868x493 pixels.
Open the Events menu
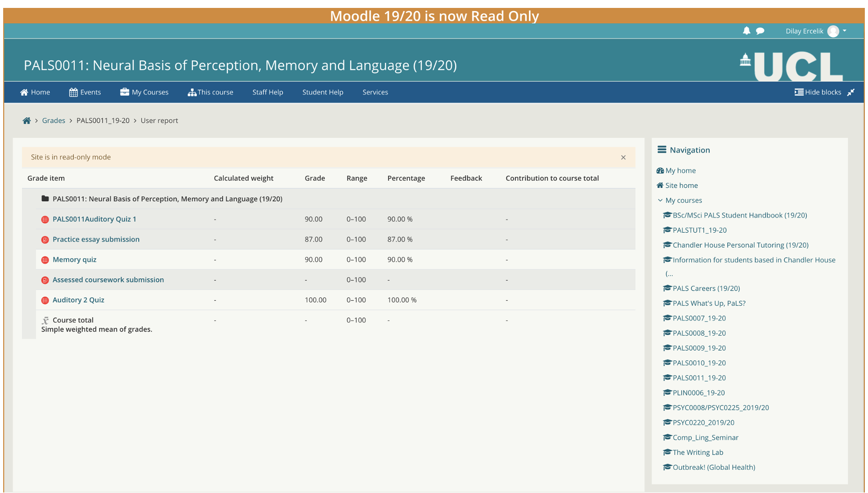pyautogui.click(x=85, y=92)
